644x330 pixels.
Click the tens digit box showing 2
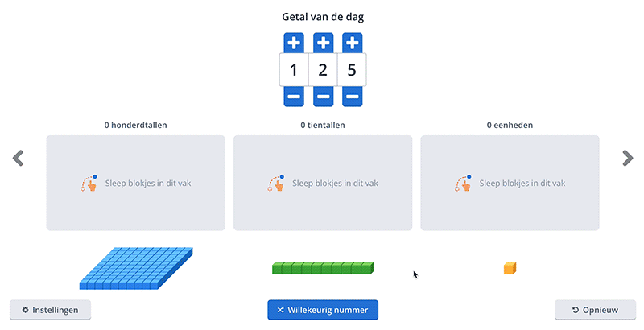323,70
